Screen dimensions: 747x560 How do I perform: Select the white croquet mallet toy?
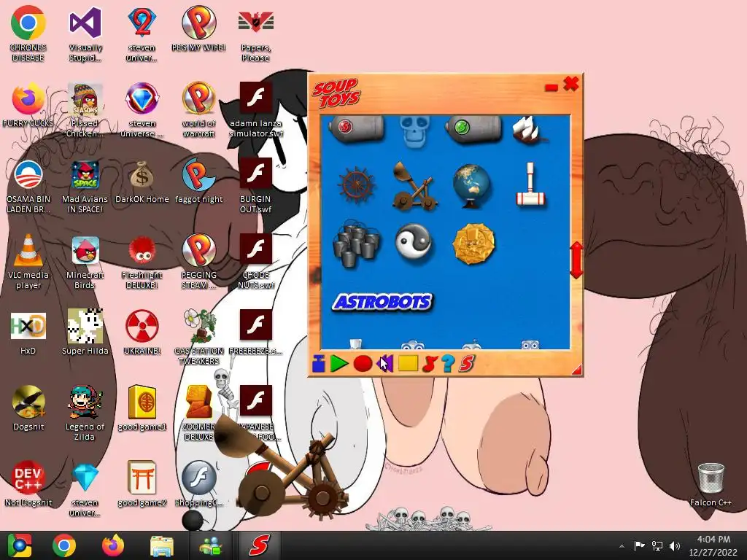click(x=531, y=184)
